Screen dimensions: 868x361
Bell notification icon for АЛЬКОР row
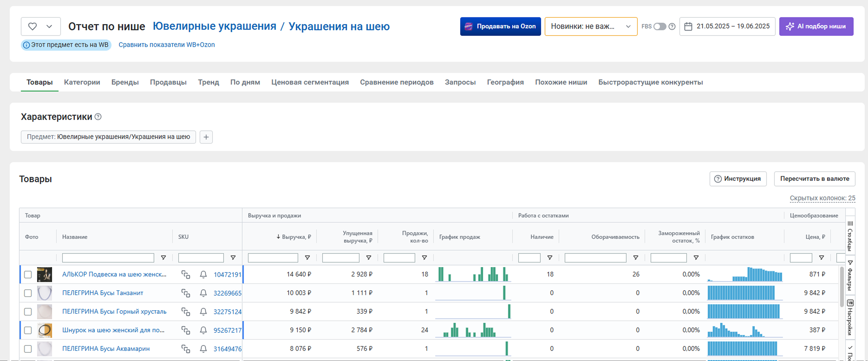(x=203, y=274)
